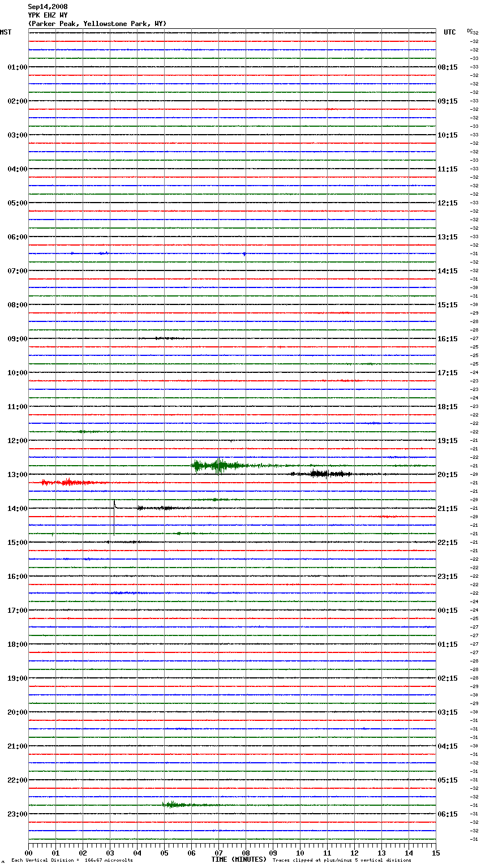481x868 pixels.
Task: Click the 08 tick on the minutes axis
Action: [246, 852]
